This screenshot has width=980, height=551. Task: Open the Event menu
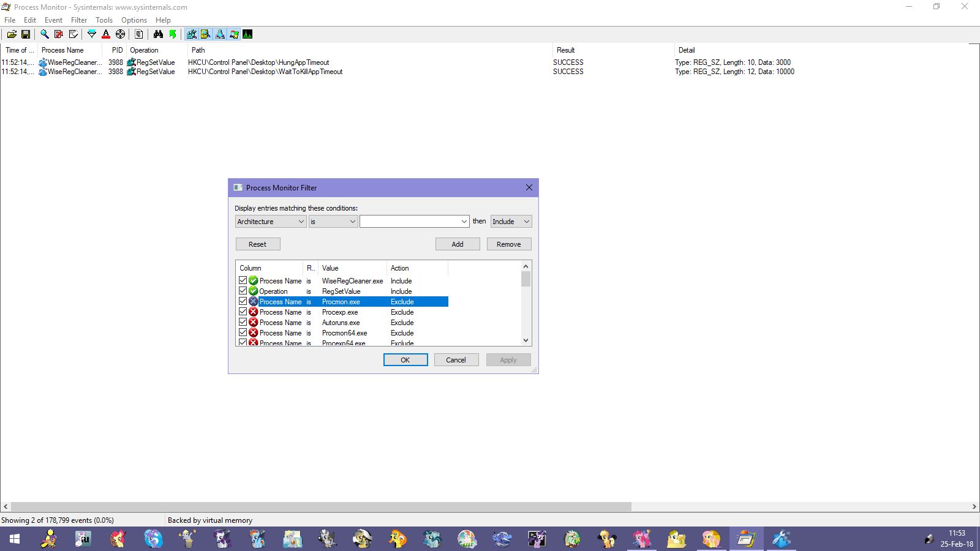click(x=53, y=20)
